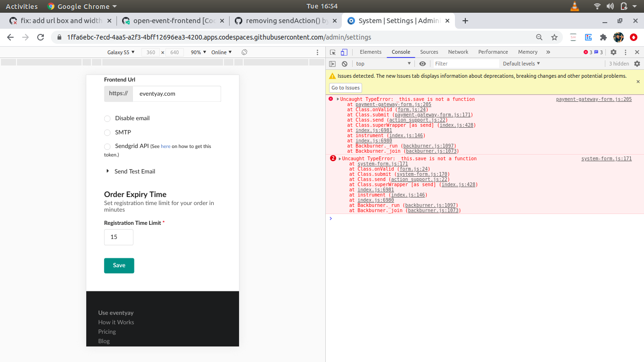
Task: Open DevTools settings gear
Action: [x=613, y=52]
